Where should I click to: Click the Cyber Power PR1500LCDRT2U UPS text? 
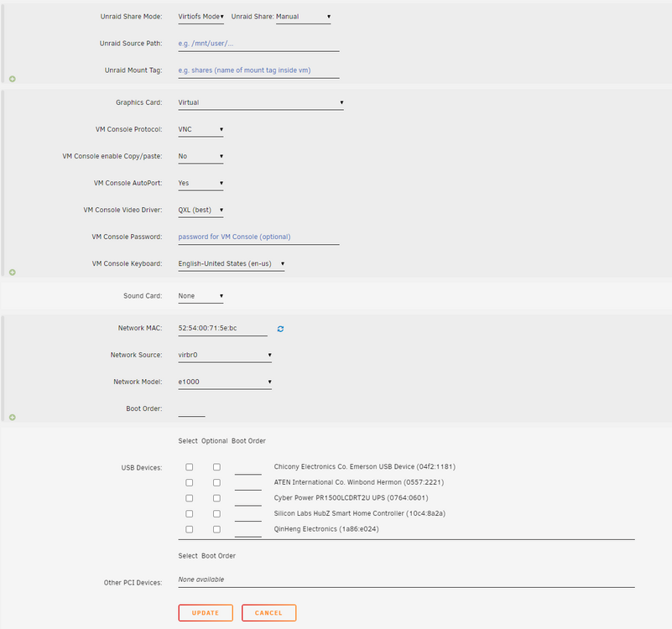click(351, 498)
